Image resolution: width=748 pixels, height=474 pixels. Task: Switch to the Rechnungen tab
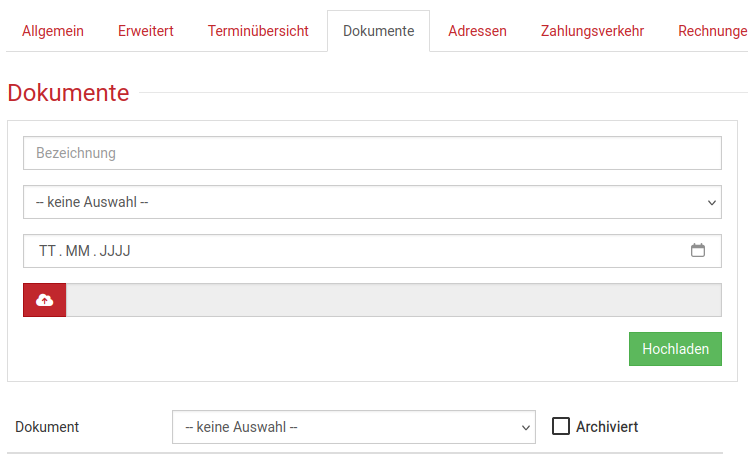712,31
